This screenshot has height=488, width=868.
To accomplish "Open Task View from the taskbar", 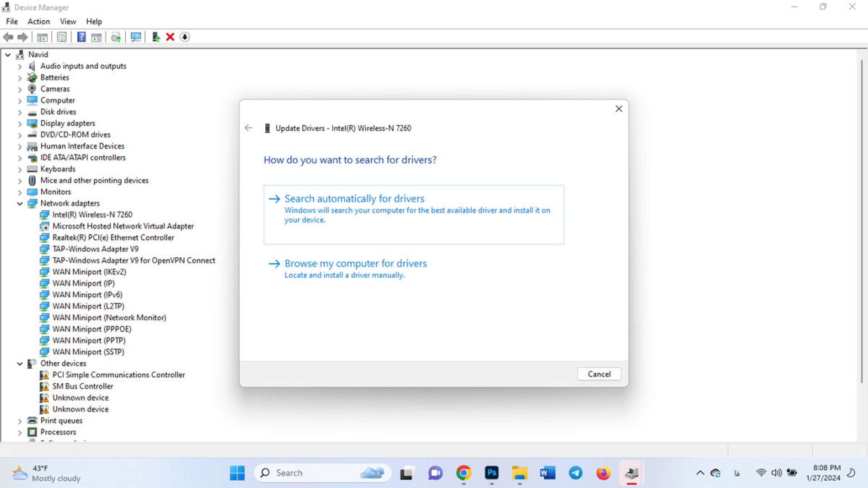I will [x=406, y=473].
